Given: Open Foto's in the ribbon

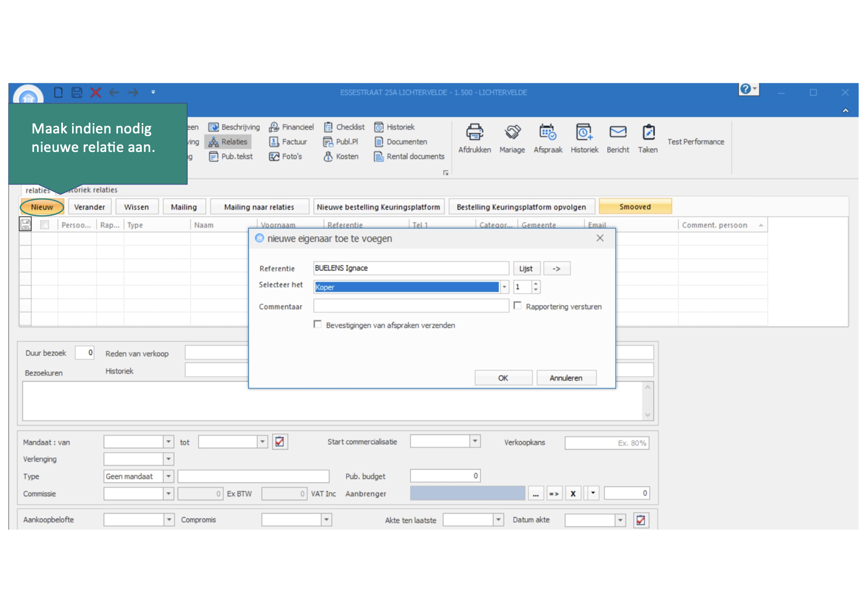Looking at the screenshot, I should click(286, 156).
